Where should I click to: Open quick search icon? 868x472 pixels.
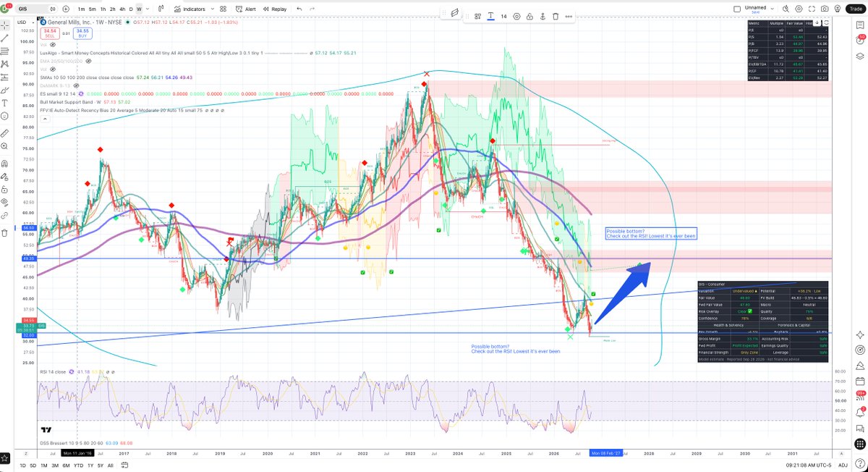coord(786,9)
